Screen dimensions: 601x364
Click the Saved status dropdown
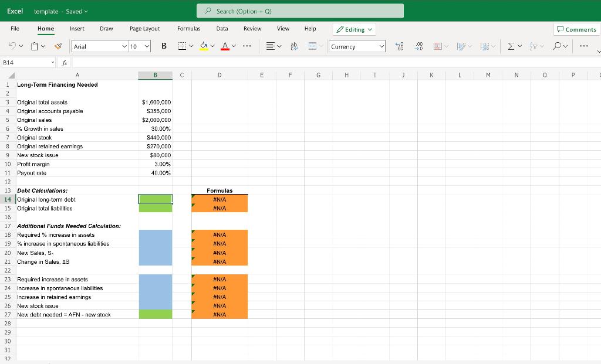(77, 12)
